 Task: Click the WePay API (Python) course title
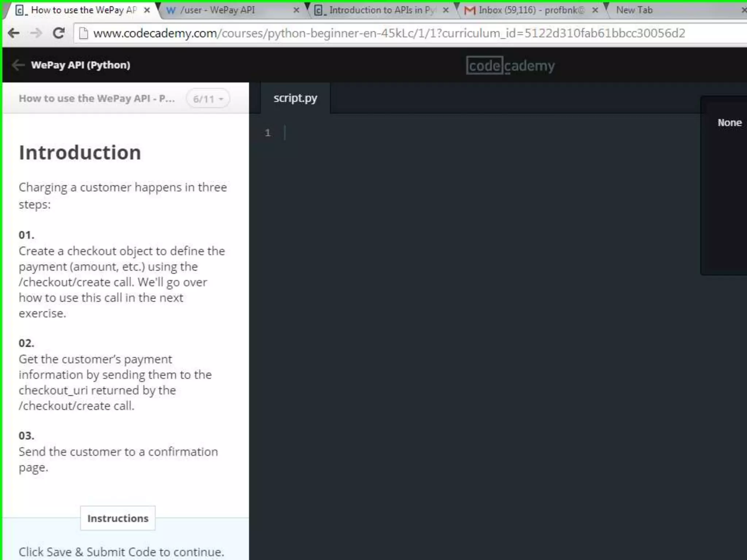click(81, 65)
